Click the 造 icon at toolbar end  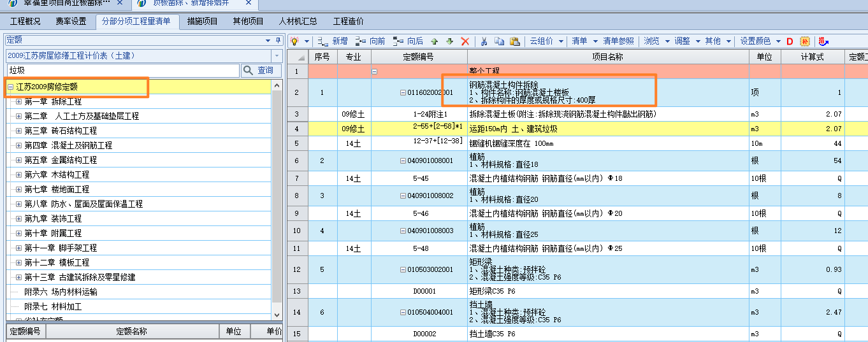823,41
